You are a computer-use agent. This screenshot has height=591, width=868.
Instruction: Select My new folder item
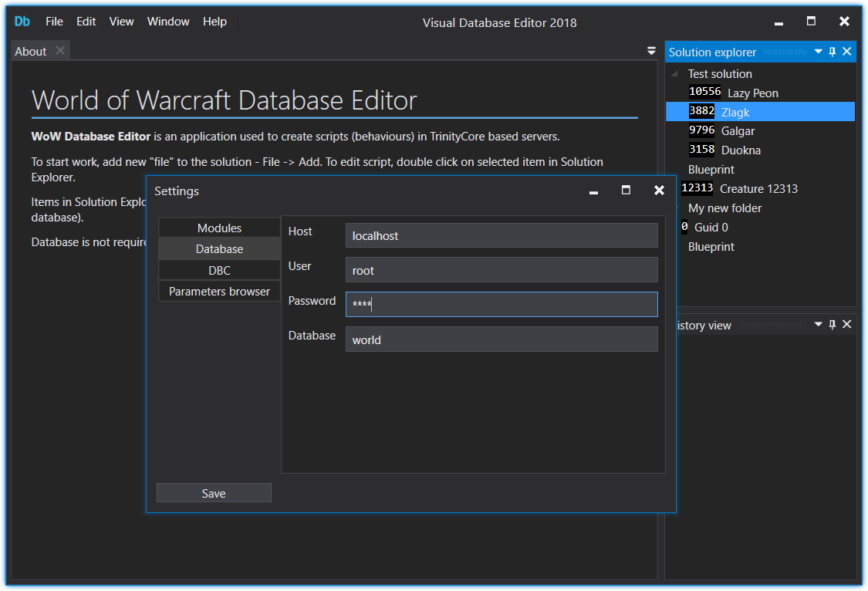(724, 208)
